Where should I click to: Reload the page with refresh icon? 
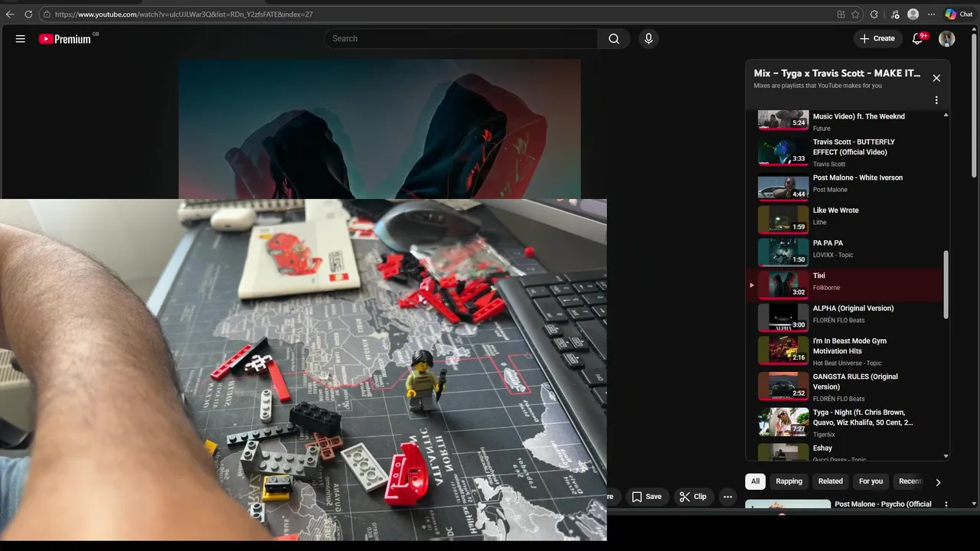[x=28, y=14]
